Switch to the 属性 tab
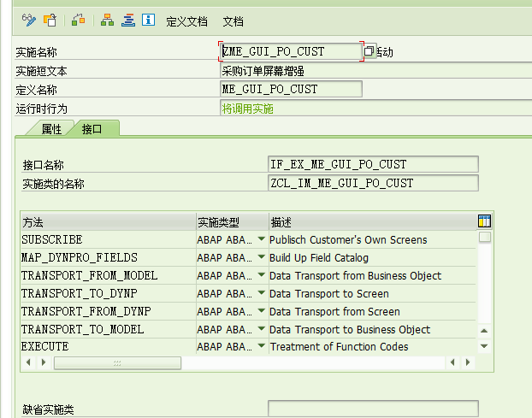The image size is (532, 418). click(x=51, y=129)
